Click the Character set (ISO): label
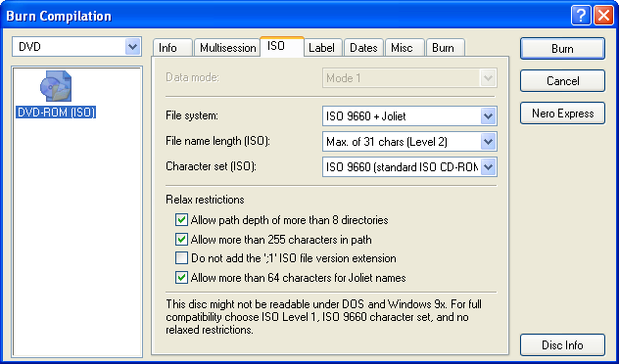619x364 pixels. (x=212, y=166)
